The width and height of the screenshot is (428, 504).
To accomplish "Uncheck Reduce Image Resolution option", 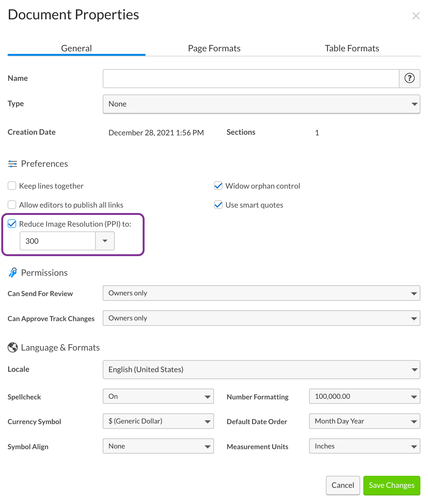I will pos(12,224).
